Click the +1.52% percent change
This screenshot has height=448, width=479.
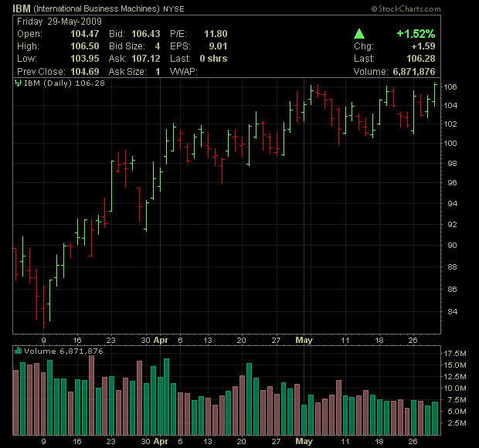point(416,33)
